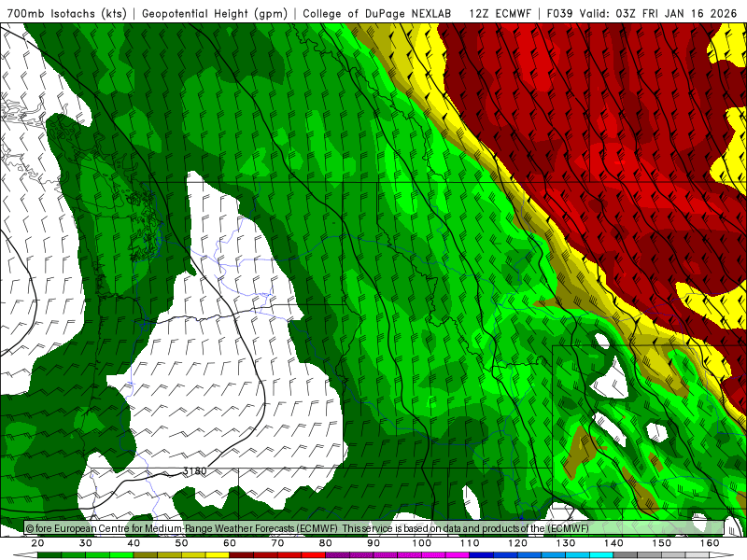Click the '30' value on the color scale

click(86, 543)
